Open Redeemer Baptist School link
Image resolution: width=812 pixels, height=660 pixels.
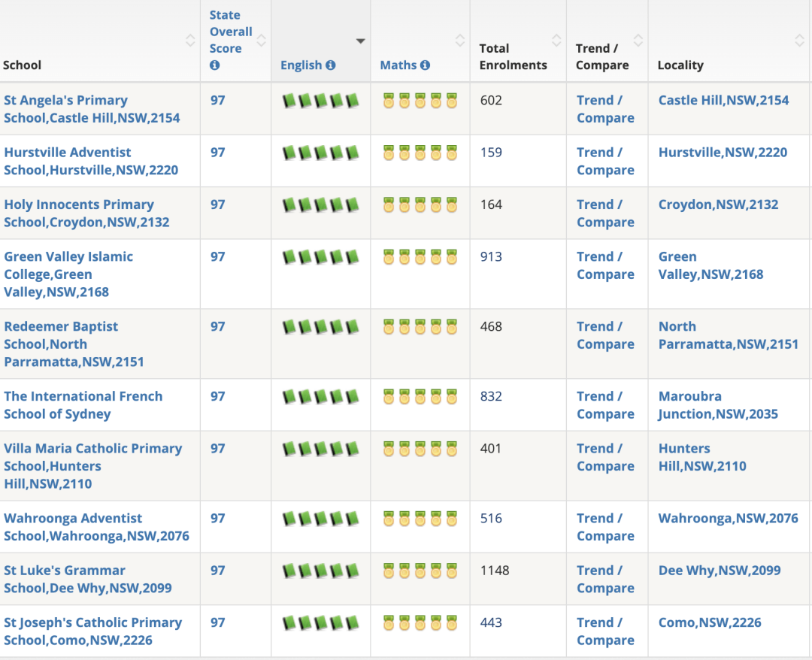pyautogui.click(x=74, y=344)
